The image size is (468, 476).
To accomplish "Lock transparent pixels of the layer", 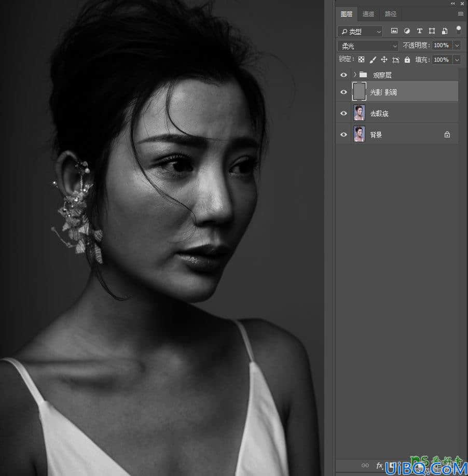I will (x=361, y=60).
